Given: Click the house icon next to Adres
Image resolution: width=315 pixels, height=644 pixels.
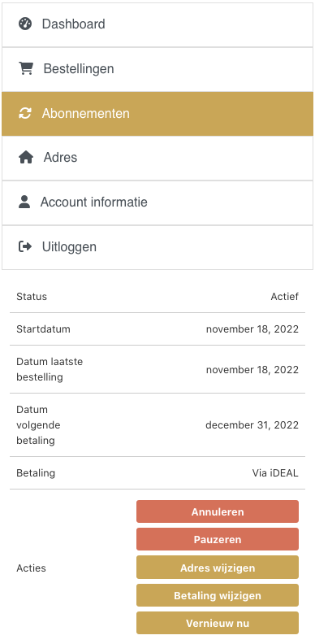Looking at the screenshot, I should 26,157.
